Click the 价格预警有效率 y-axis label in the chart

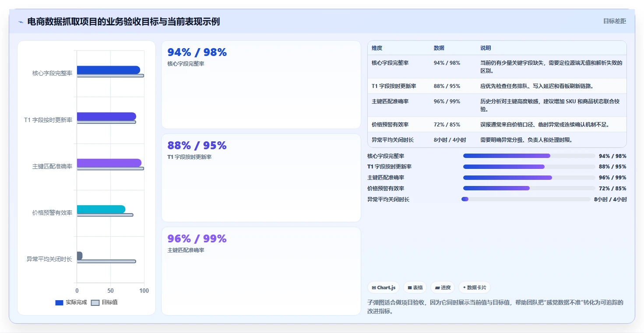(52, 213)
